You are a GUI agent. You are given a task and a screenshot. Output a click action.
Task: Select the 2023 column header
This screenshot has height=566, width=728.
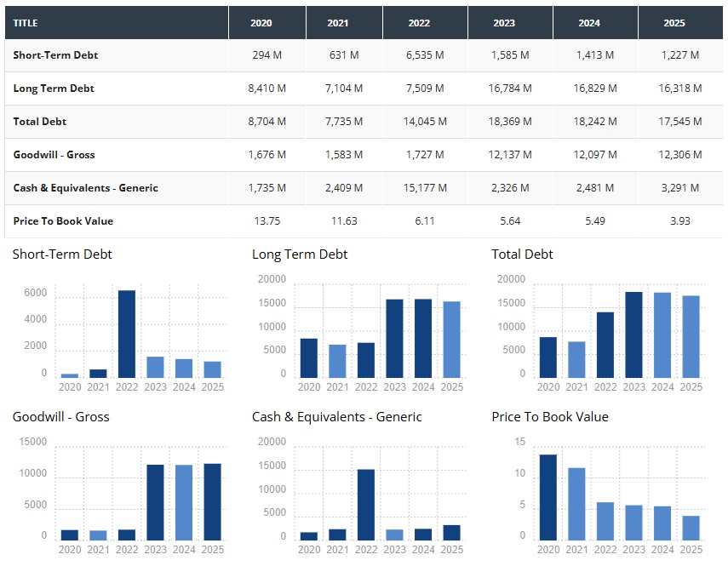(x=504, y=23)
